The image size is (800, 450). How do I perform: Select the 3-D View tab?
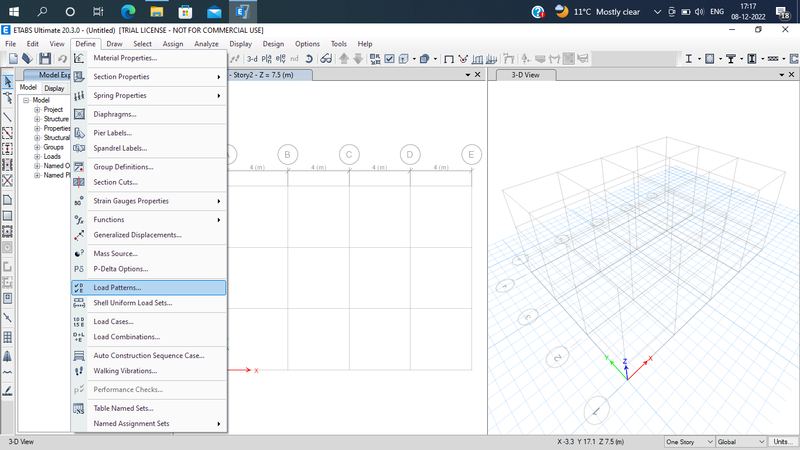pyautogui.click(x=525, y=75)
